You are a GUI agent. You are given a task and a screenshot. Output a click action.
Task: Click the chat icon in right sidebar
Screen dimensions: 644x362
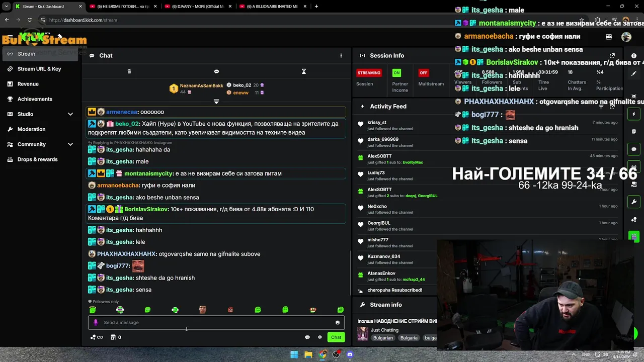[634, 149]
